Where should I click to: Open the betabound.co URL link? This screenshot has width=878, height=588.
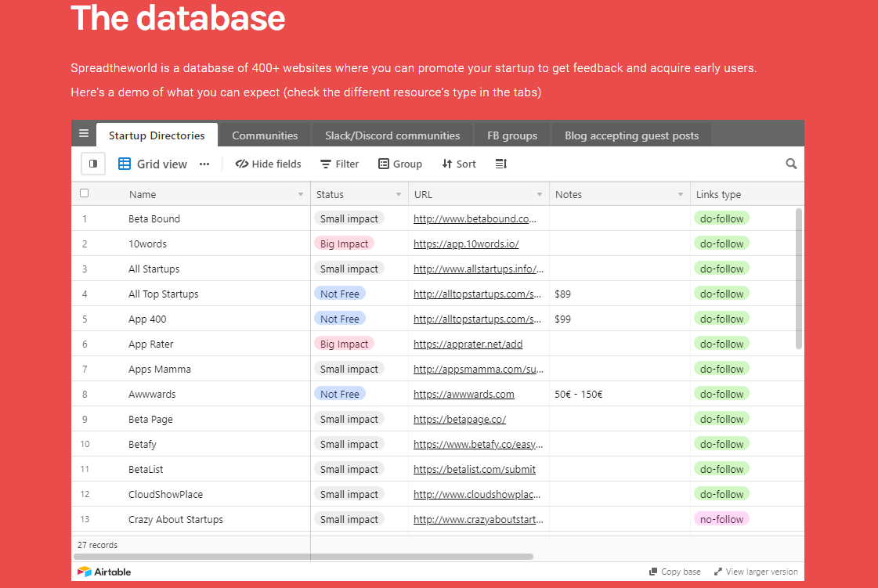[x=475, y=219]
